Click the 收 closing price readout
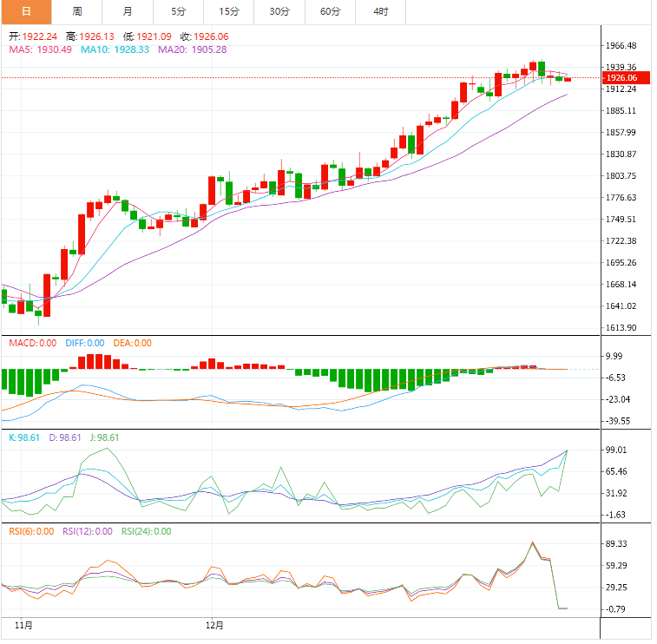This screenshot has height=644, width=657. click(204, 36)
